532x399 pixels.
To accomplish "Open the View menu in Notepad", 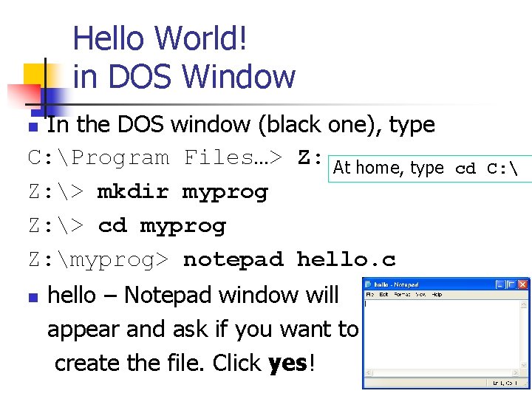I will click(x=420, y=294).
